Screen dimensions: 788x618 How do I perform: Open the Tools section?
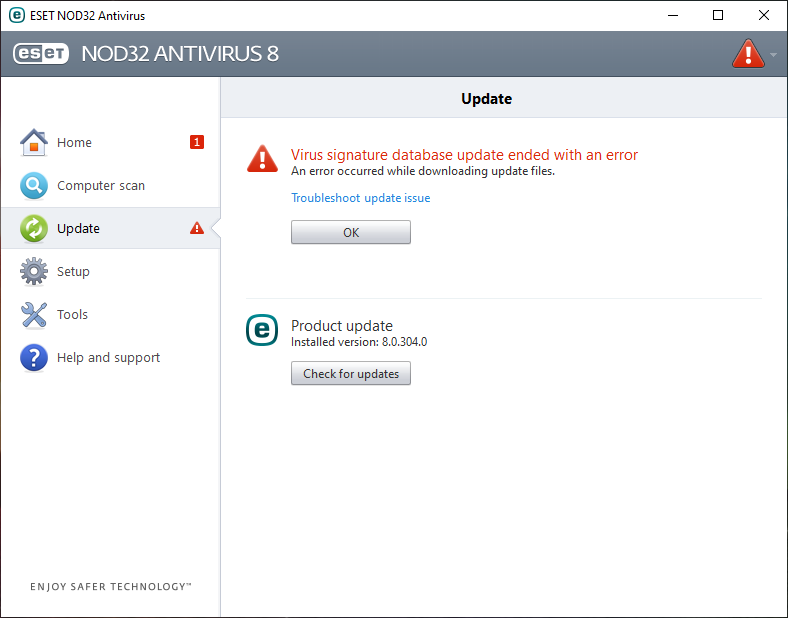coord(111,315)
